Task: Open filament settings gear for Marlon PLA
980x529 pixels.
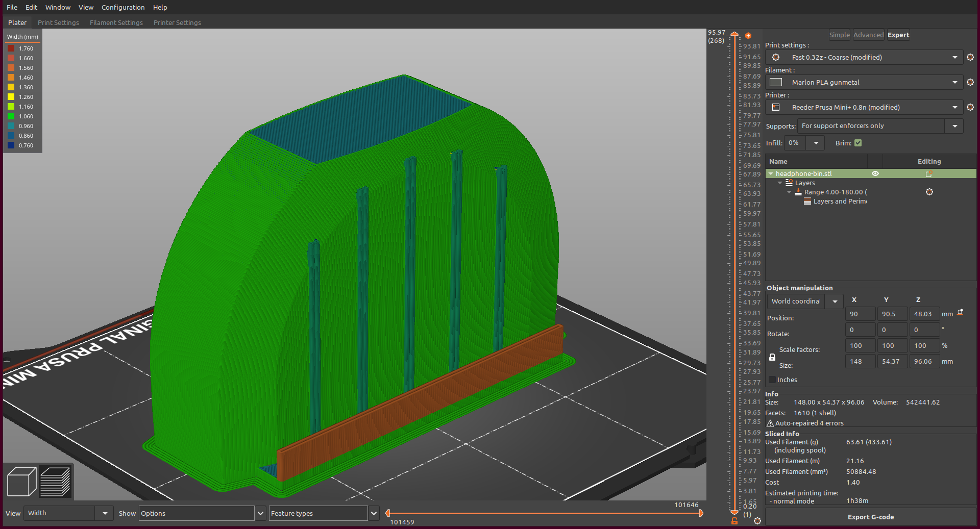Action: (970, 82)
